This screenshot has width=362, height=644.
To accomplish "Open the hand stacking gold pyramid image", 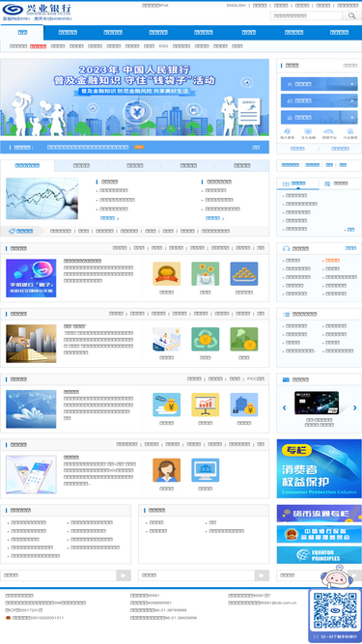I will 31,344.
